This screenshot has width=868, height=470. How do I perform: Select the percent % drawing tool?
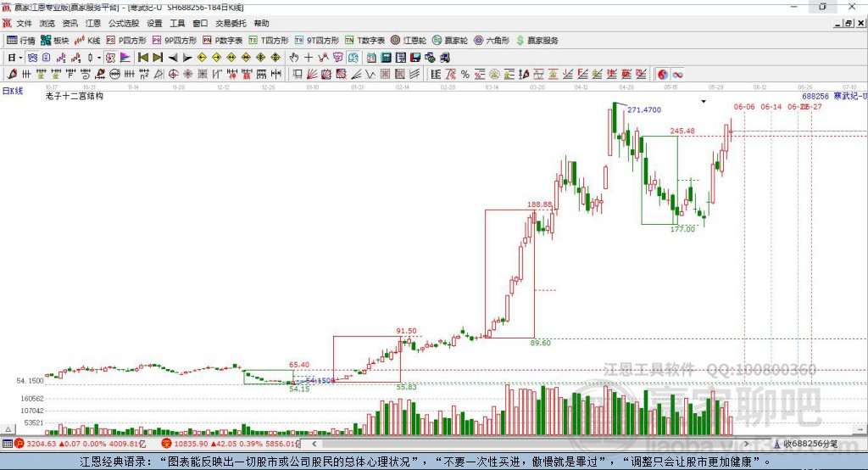point(465,75)
